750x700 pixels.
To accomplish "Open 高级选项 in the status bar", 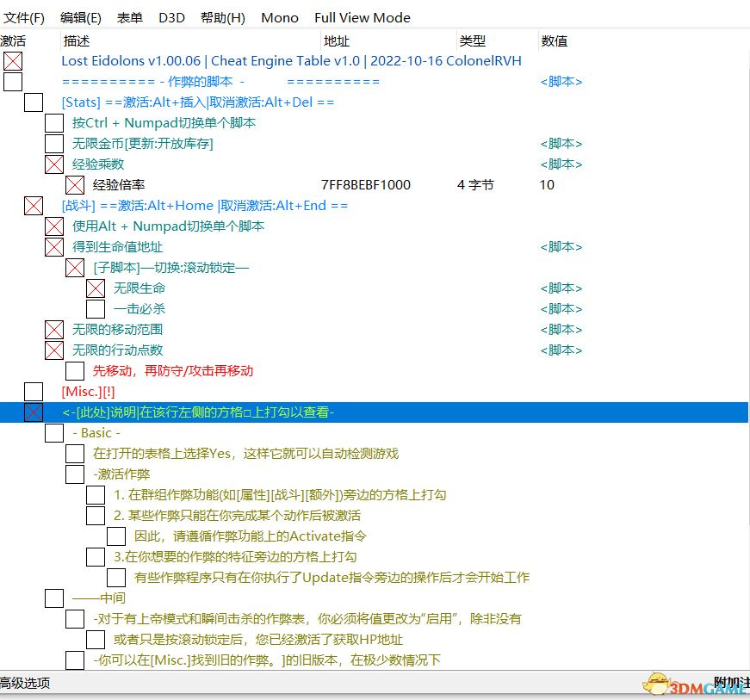I will tap(26, 683).
